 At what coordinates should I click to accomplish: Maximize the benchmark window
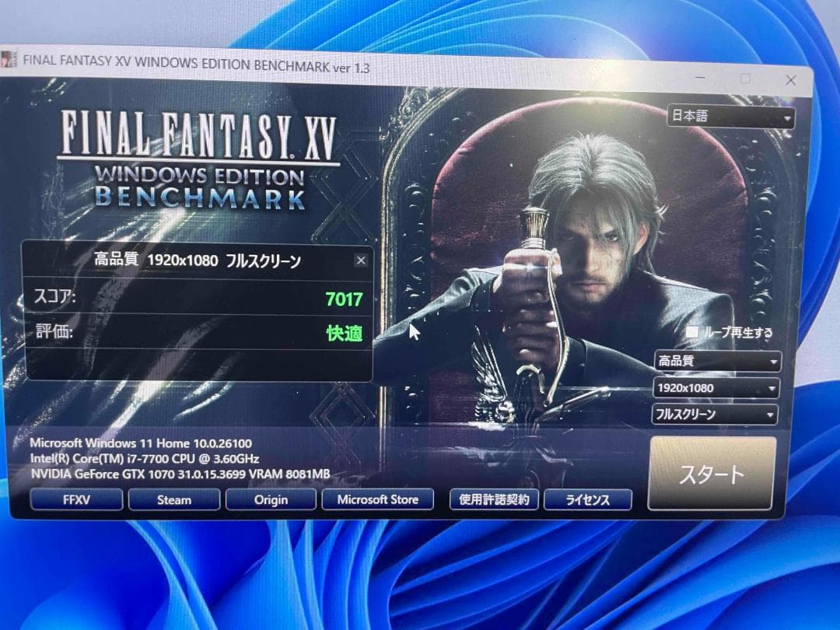(x=746, y=79)
